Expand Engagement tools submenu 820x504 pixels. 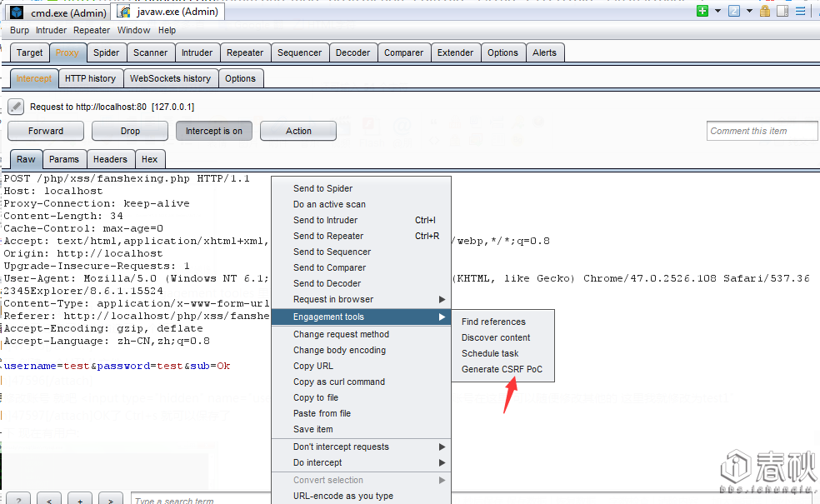point(362,317)
